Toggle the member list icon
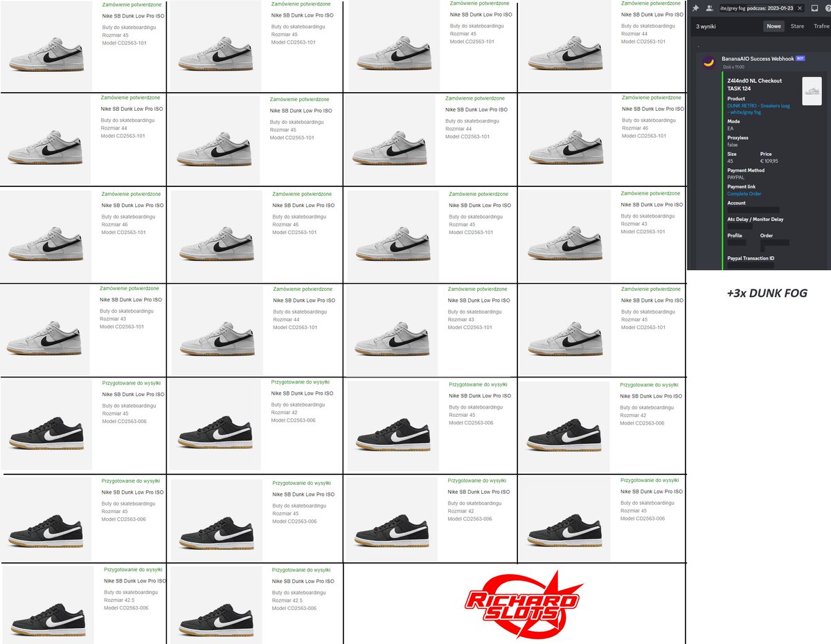This screenshot has width=831, height=644. [x=708, y=8]
